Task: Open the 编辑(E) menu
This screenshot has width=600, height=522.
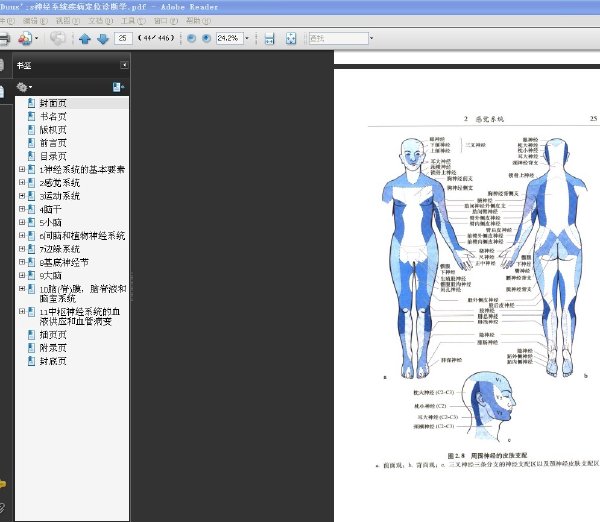Action: [35, 21]
